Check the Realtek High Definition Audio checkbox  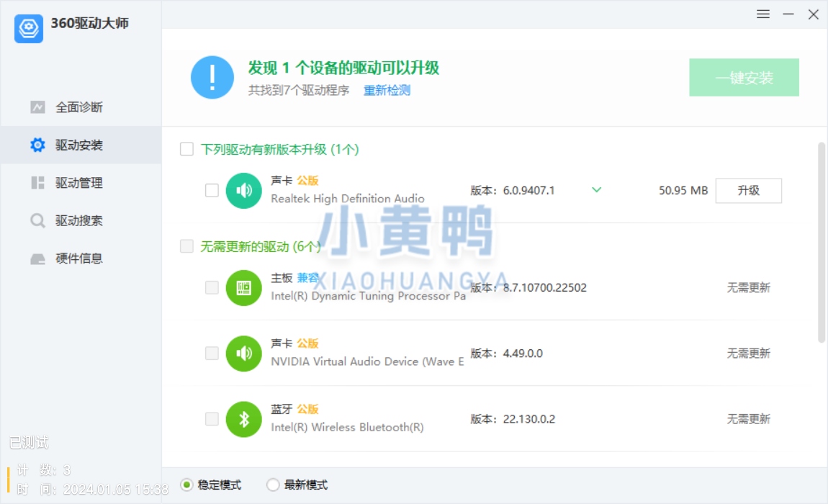pyautogui.click(x=212, y=190)
